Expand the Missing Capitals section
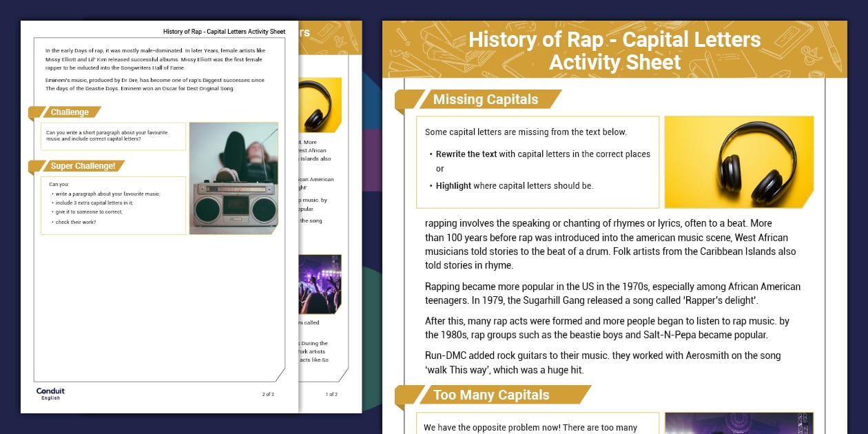This screenshot has height=434, width=868. [485, 100]
